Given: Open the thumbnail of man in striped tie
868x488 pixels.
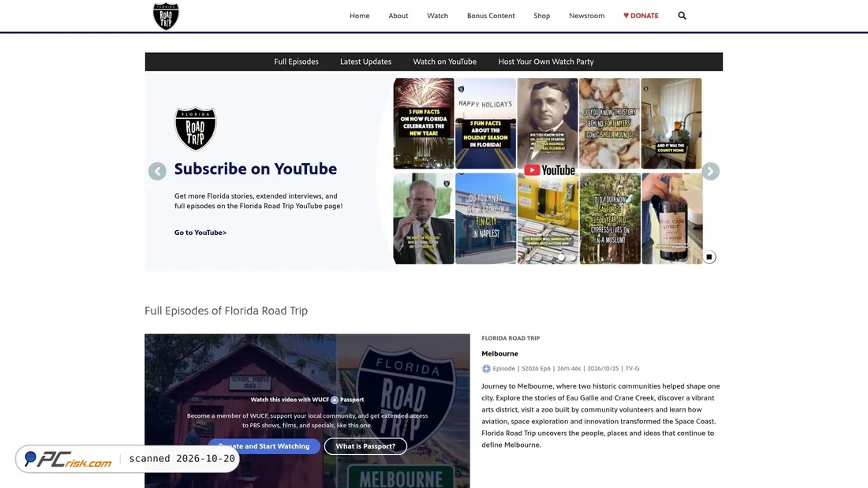Looking at the screenshot, I should [424, 218].
